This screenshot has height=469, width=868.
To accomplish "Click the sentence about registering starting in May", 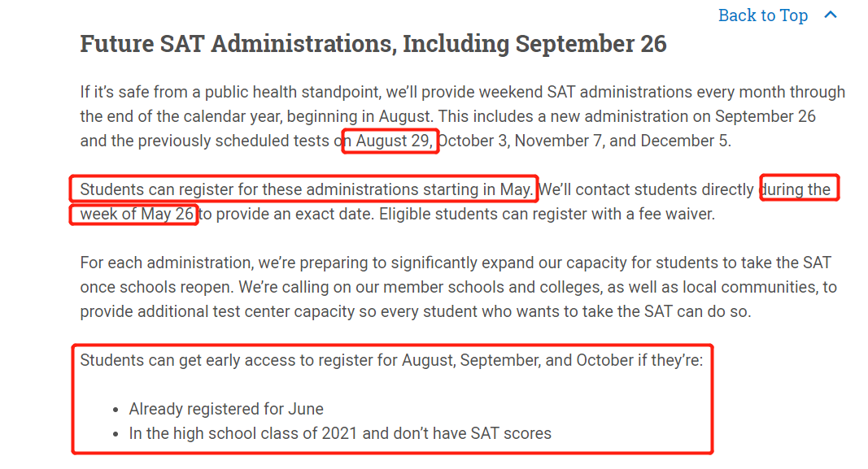I will [306, 189].
